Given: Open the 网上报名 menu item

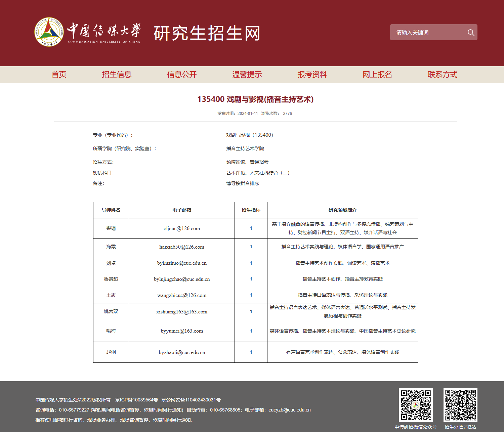Looking at the screenshot, I should pos(377,75).
